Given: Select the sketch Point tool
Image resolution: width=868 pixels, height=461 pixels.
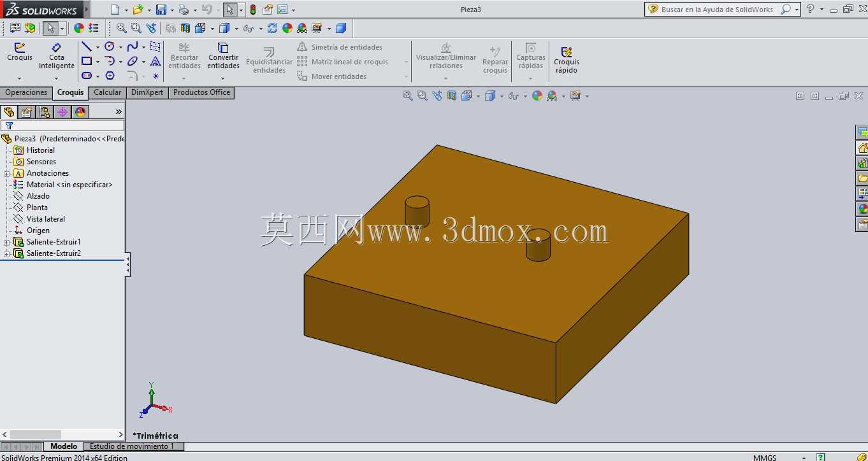Looking at the screenshot, I should tap(156, 76).
